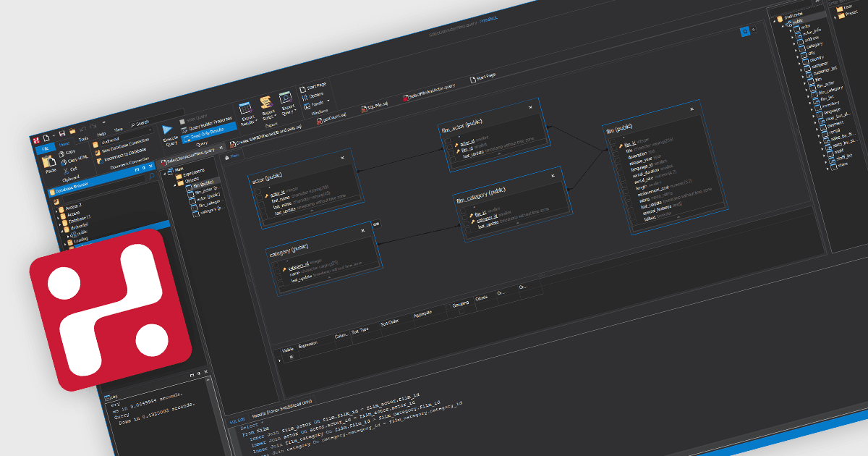The width and height of the screenshot is (868, 456).
Task: Close the film_actor (public) table box
Action: (x=530, y=107)
